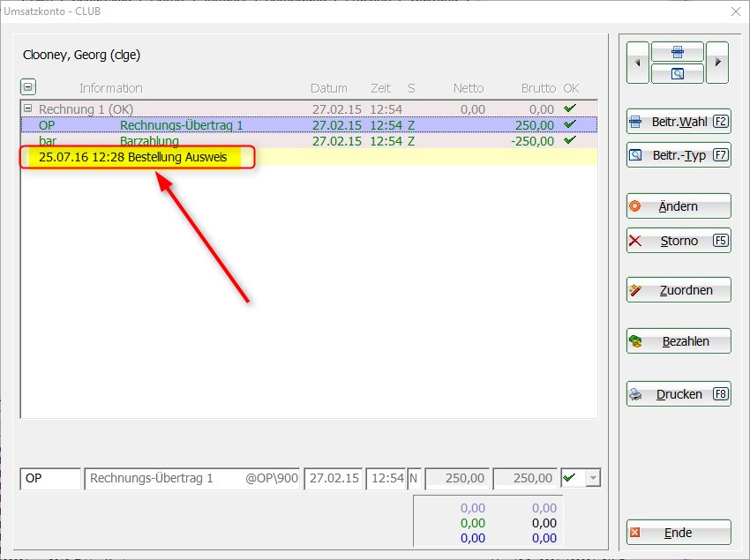Open Beitr.-Typ filter (F7)
This screenshot has width=750, height=560.
(678, 155)
